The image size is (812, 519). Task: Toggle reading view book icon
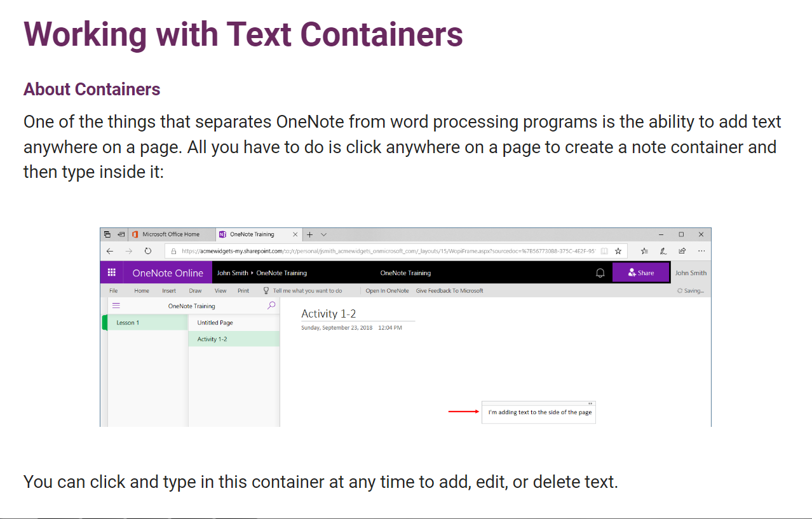[604, 251]
